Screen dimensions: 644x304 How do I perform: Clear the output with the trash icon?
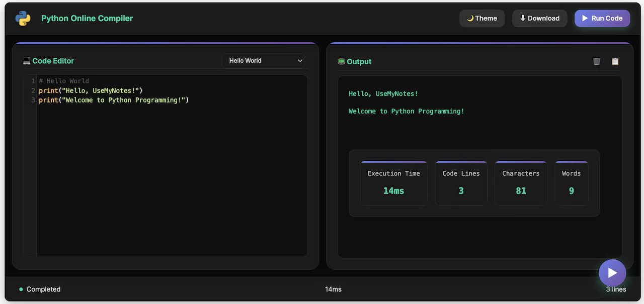[x=597, y=61]
